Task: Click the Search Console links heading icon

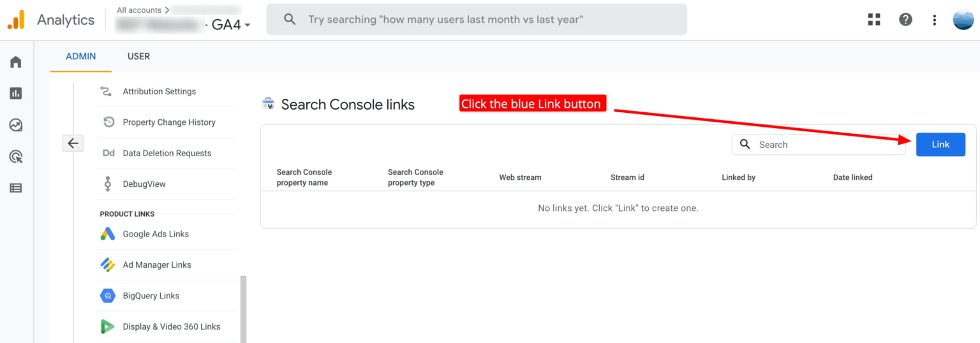Action: click(269, 104)
